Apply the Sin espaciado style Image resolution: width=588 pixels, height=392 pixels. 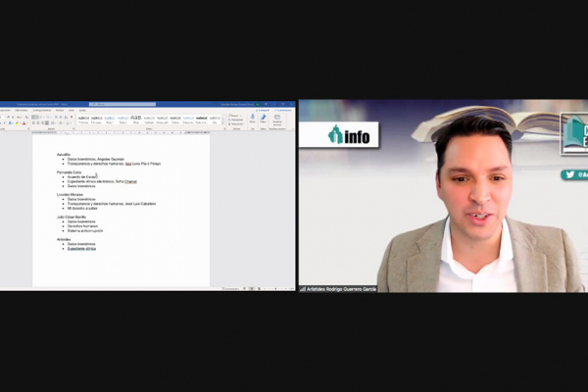tap(96, 120)
